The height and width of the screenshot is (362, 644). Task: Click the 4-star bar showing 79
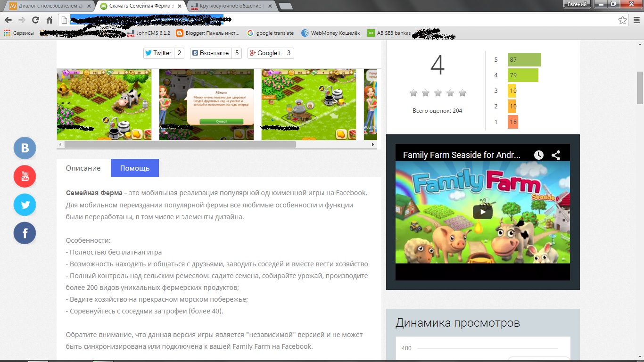pyautogui.click(x=523, y=75)
